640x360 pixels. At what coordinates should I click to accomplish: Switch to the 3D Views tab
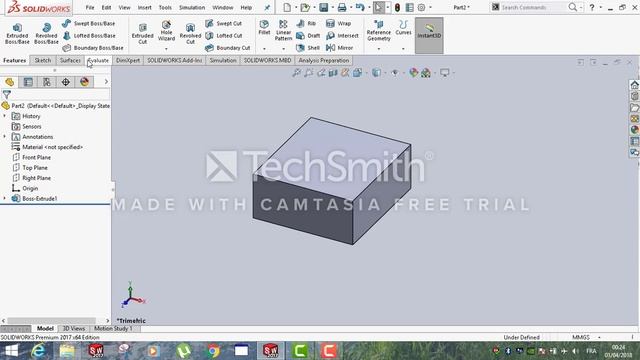point(73,329)
